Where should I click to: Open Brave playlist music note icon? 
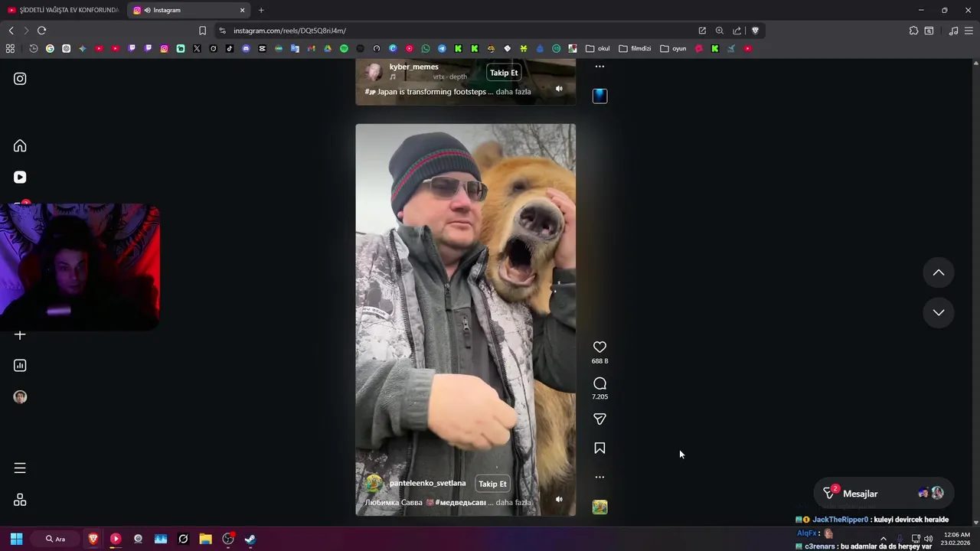pos(953,31)
